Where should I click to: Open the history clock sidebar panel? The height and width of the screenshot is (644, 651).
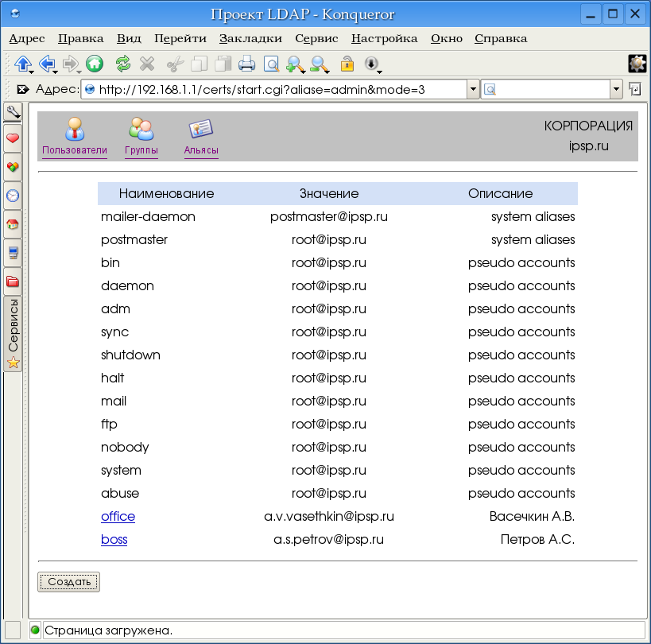coord(13,195)
